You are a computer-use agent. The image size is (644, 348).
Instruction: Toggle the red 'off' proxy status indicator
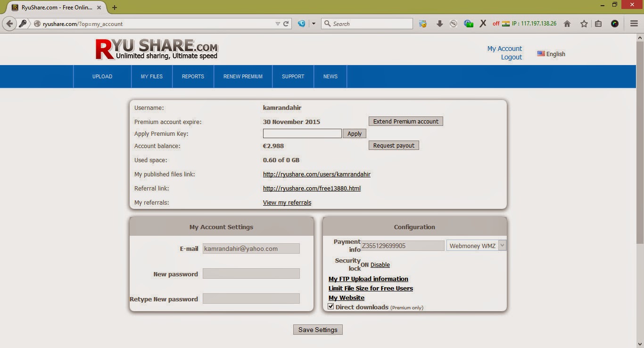(496, 24)
